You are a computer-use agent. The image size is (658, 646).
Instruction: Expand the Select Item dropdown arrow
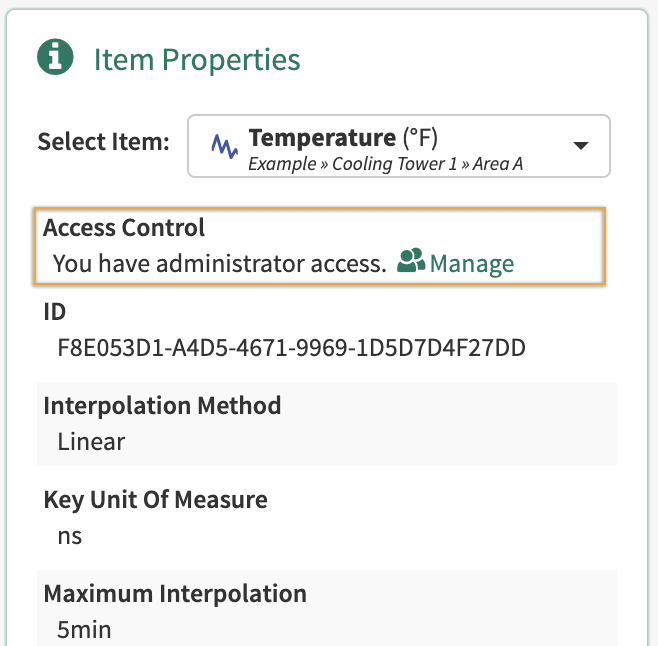click(580, 146)
